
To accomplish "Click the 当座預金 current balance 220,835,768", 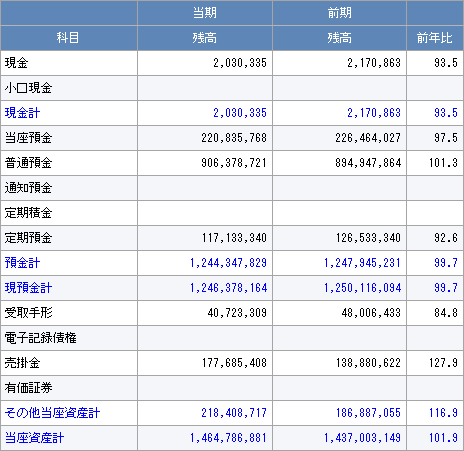I will pos(234,138).
